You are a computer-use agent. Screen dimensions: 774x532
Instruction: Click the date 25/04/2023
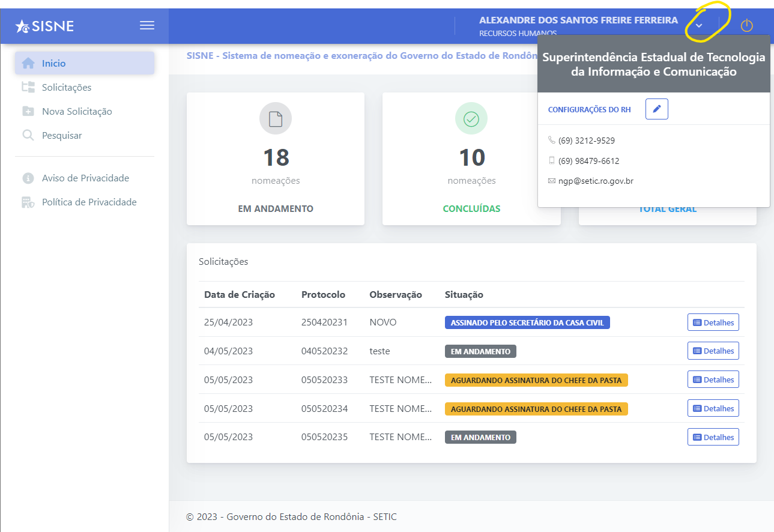(x=228, y=322)
